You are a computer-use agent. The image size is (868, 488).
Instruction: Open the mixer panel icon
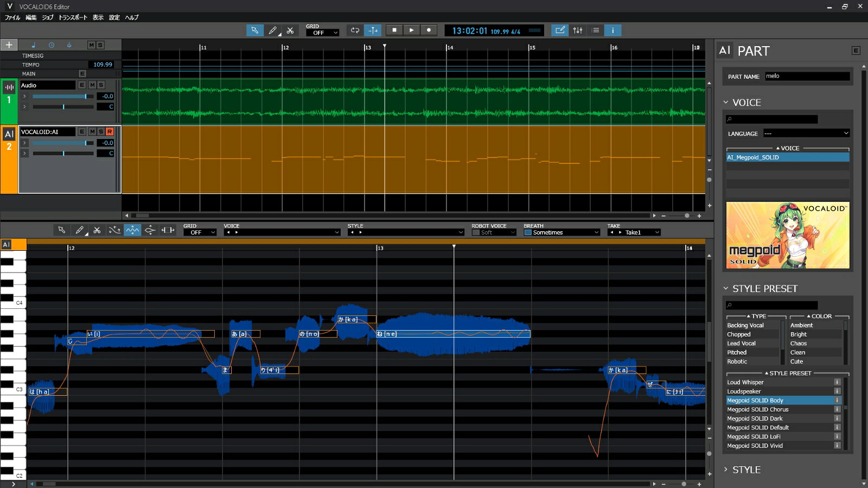[578, 30]
